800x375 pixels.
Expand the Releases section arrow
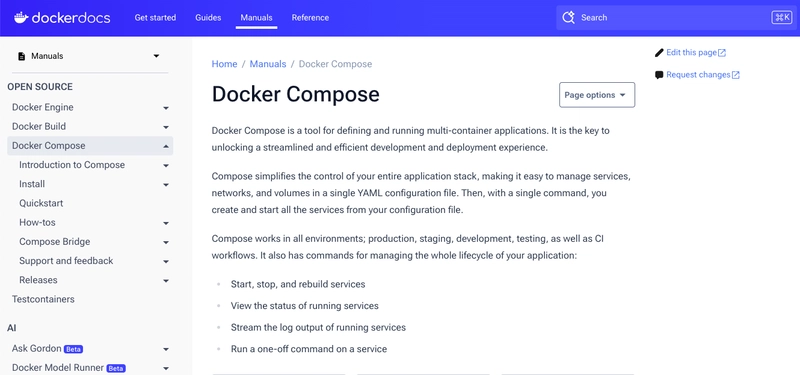tap(166, 281)
